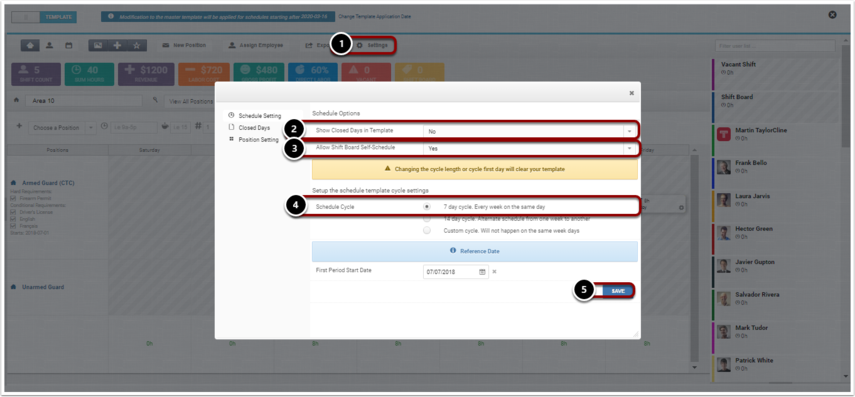The height and width of the screenshot is (397, 855).
Task: Open the View All Positions dropdown
Action: tap(190, 101)
